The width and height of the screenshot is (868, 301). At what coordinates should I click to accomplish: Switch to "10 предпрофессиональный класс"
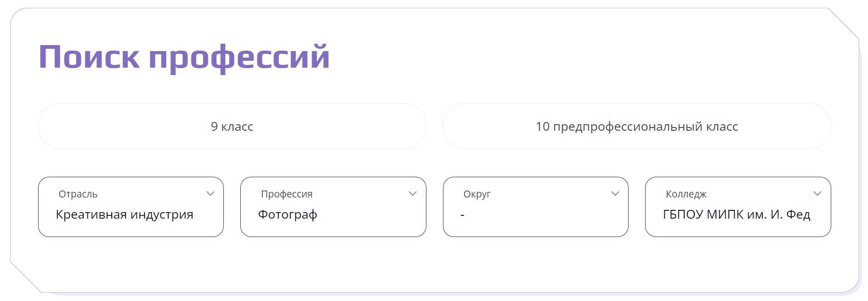[x=636, y=127]
